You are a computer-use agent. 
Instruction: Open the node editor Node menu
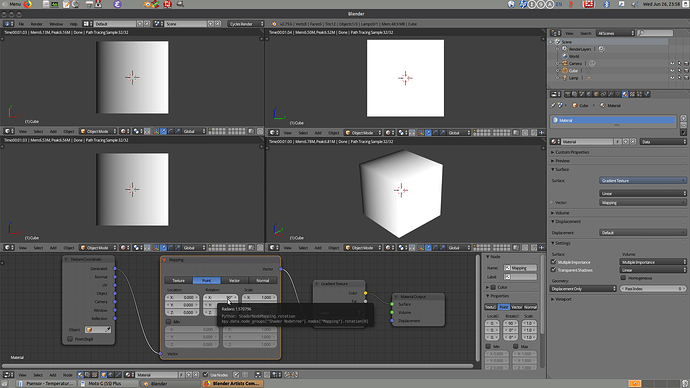tap(67, 375)
